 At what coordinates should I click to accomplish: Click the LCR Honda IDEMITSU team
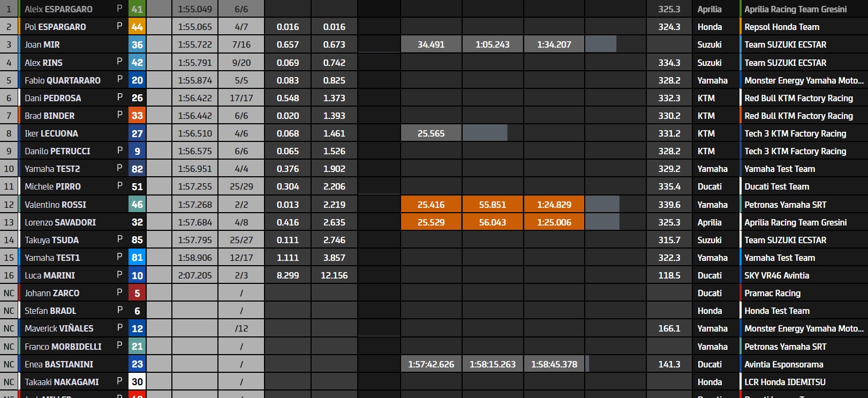785,382
